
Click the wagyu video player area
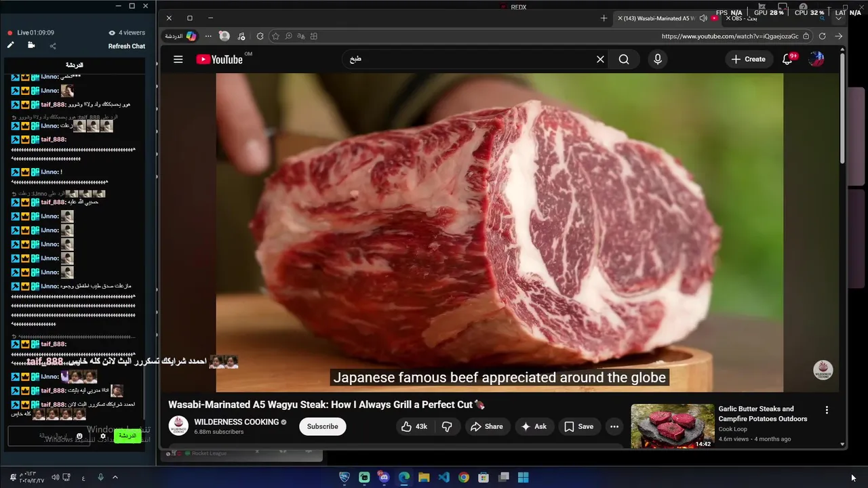(x=499, y=232)
